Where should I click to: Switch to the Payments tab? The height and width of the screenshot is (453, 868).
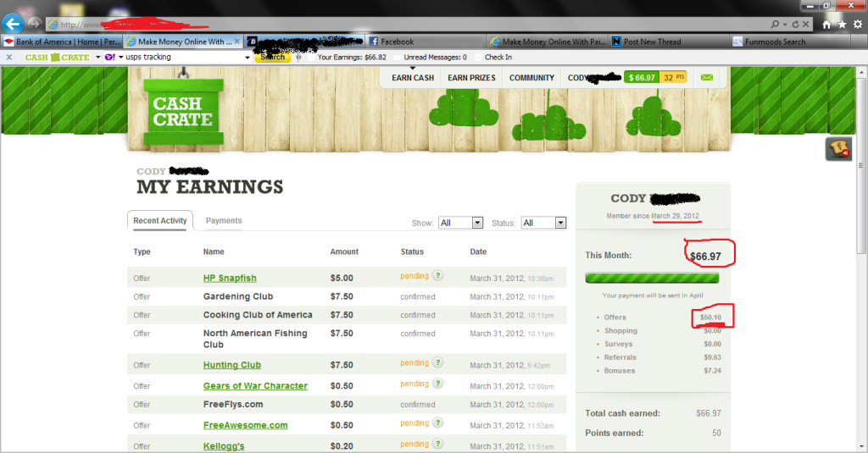pos(224,220)
